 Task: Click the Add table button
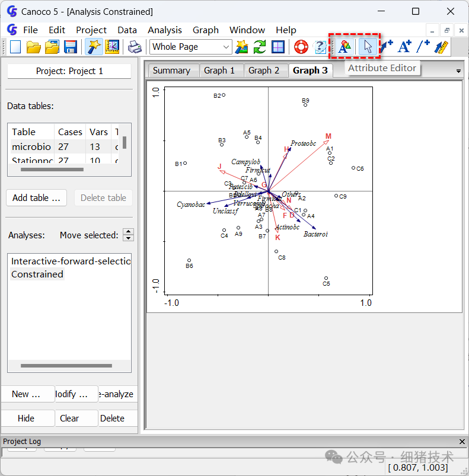[36, 198]
